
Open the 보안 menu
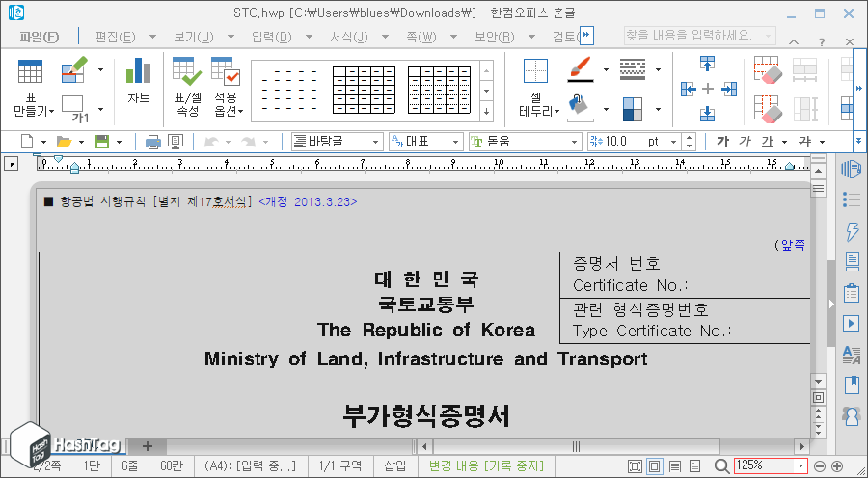tap(495, 37)
